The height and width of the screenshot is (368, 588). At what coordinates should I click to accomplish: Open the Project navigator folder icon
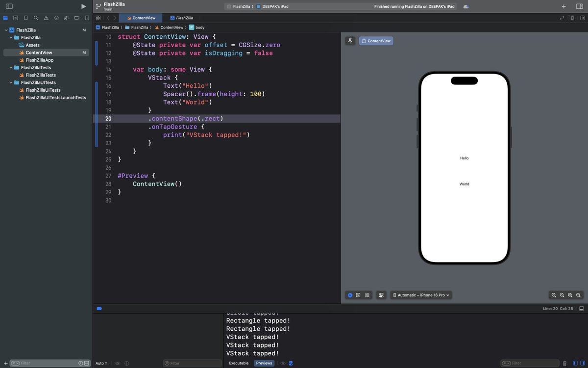pyautogui.click(x=5, y=18)
